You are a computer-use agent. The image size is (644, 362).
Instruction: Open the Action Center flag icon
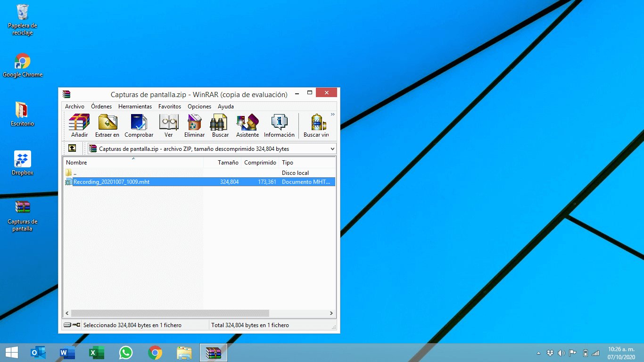pos(573,353)
